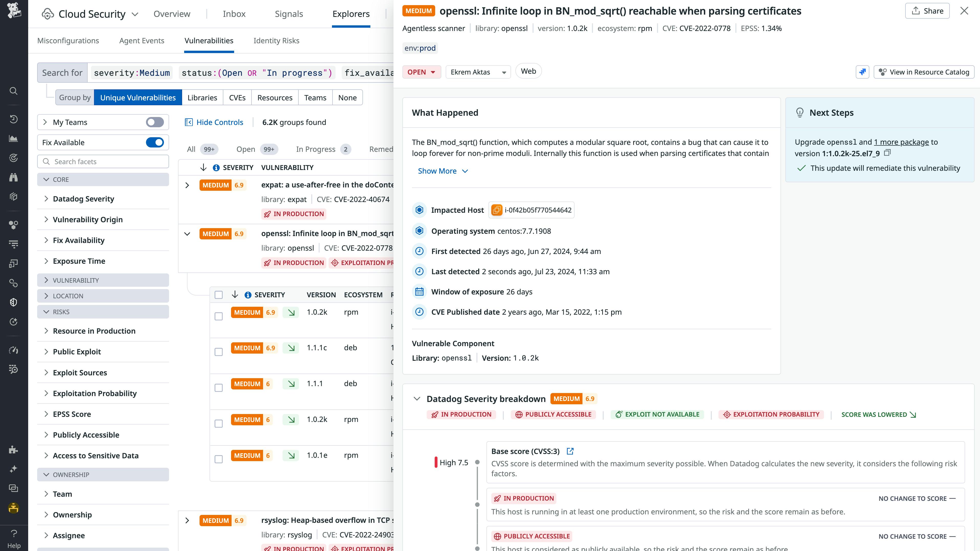Click the search magnifier icon in left sidebar
Viewport: 980px width, 551px height.
point(14,91)
